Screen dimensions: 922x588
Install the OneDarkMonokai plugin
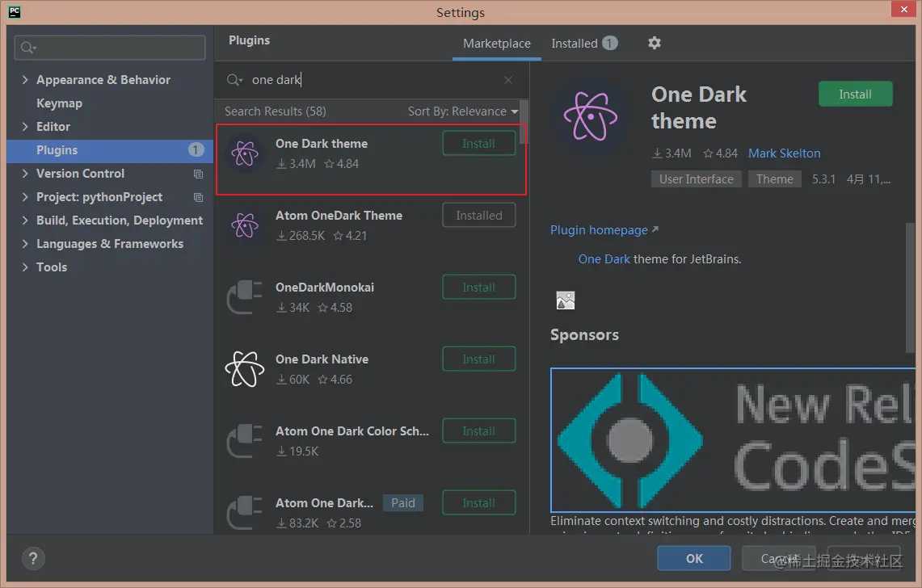pyautogui.click(x=478, y=287)
